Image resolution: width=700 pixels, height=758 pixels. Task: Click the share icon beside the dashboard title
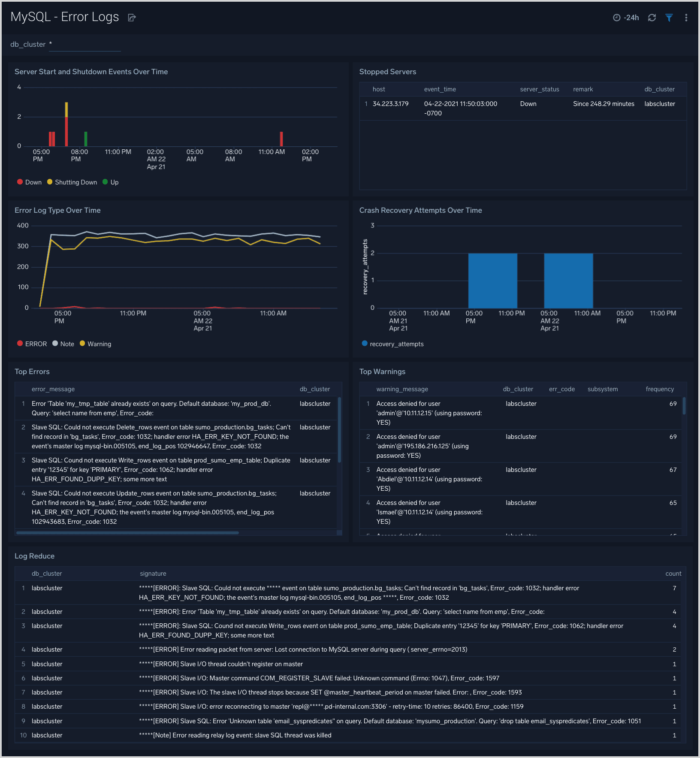coord(131,17)
